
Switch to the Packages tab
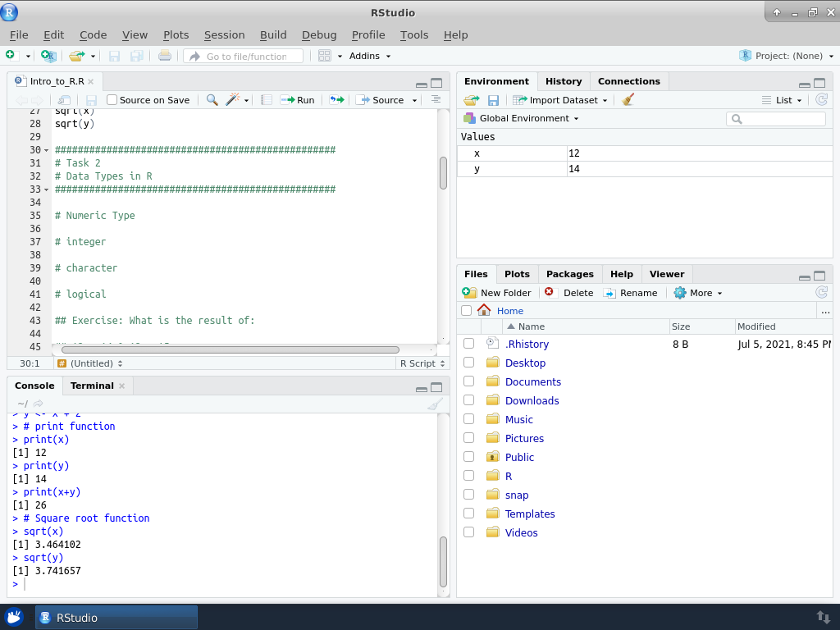point(569,274)
